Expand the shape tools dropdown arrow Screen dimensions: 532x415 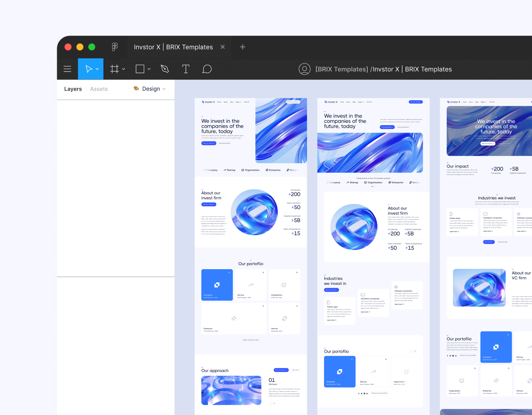pos(148,69)
